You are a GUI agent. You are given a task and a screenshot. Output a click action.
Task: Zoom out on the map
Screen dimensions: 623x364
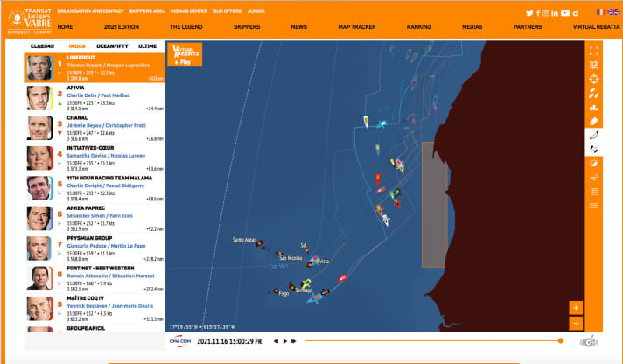point(576,323)
